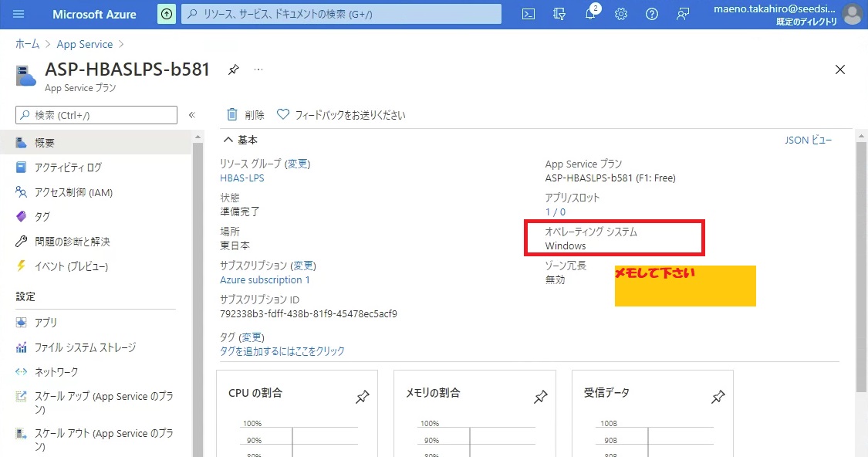Open the JSON ビュー link
This screenshot has height=457, width=868.
coord(808,140)
